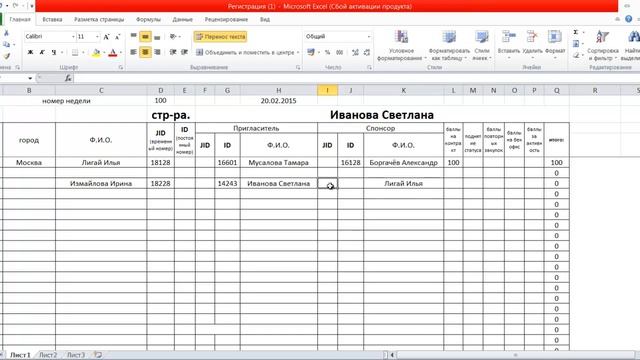The width and height of the screenshot is (640, 360).
Task: Expand the borders dropdown arrow
Action: pyautogui.click(x=83, y=53)
